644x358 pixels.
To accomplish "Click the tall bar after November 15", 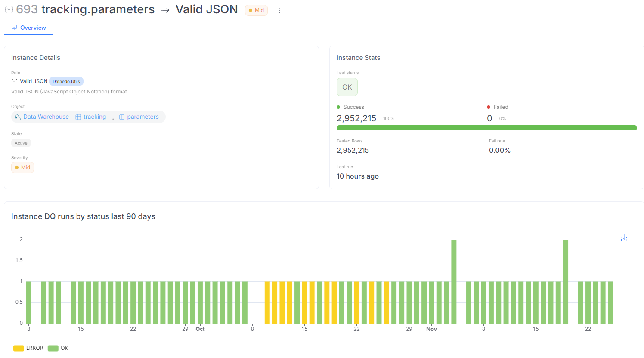I will (566, 281).
